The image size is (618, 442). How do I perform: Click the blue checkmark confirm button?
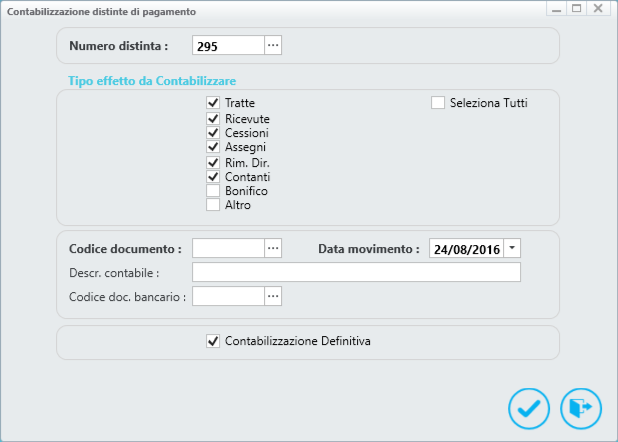[529, 407]
